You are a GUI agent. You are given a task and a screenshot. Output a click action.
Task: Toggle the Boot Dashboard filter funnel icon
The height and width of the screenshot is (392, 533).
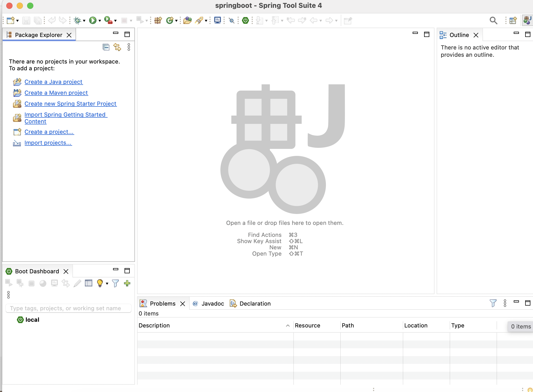click(115, 283)
